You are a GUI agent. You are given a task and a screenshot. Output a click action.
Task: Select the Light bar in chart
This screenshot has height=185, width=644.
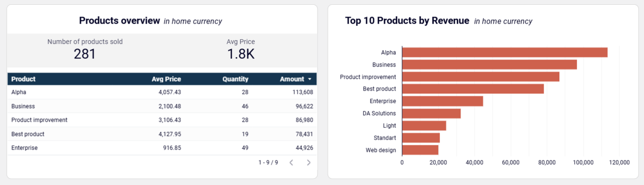(424, 126)
